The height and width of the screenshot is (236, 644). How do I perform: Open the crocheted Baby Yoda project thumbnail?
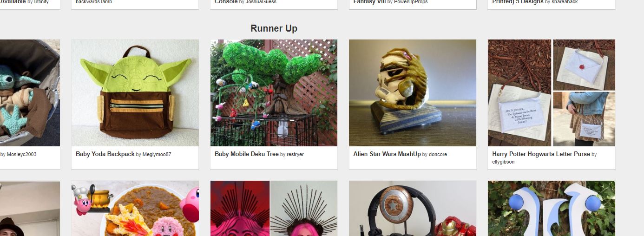[30, 93]
